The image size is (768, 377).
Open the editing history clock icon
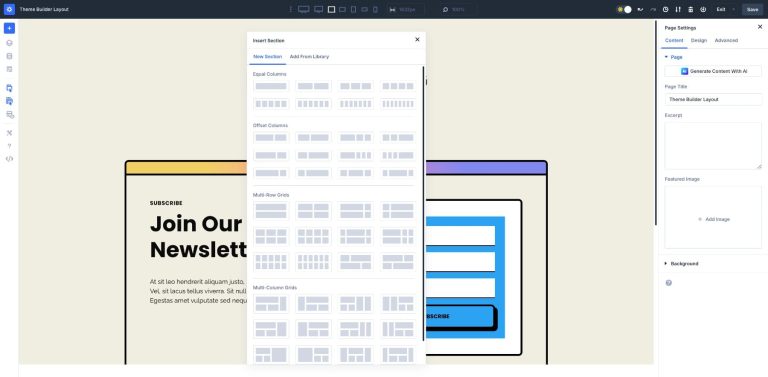click(666, 9)
